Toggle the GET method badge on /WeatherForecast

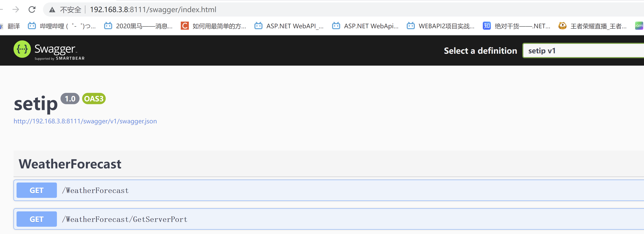(x=37, y=190)
